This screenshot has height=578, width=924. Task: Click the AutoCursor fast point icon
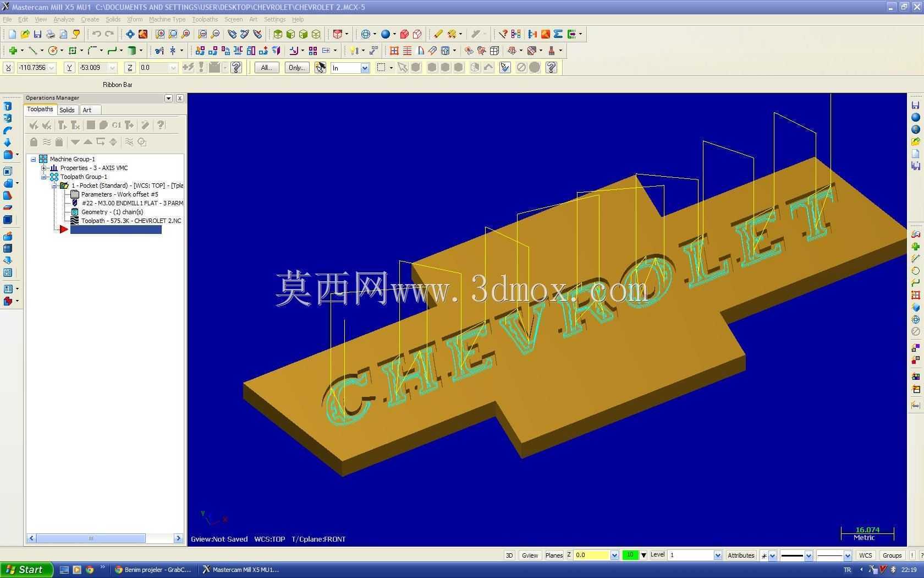pyautogui.click(x=188, y=67)
